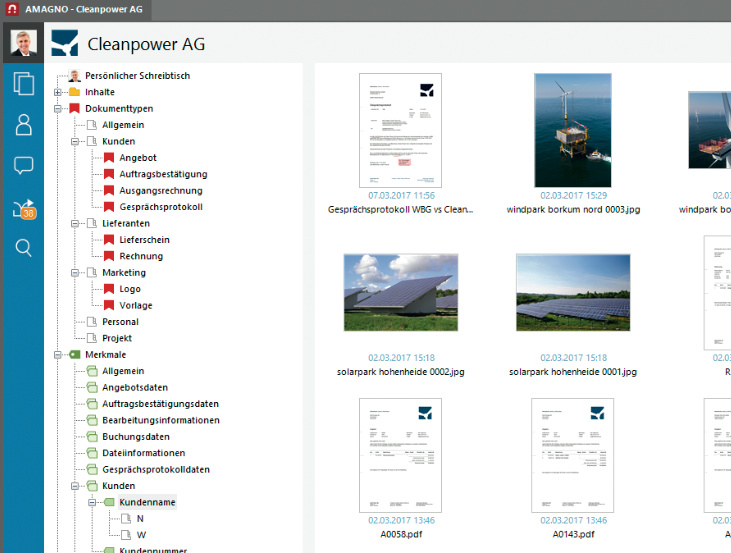Collapse the Lieferanten branch
731x553 pixels.
pyautogui.click(x=75, y=224)
